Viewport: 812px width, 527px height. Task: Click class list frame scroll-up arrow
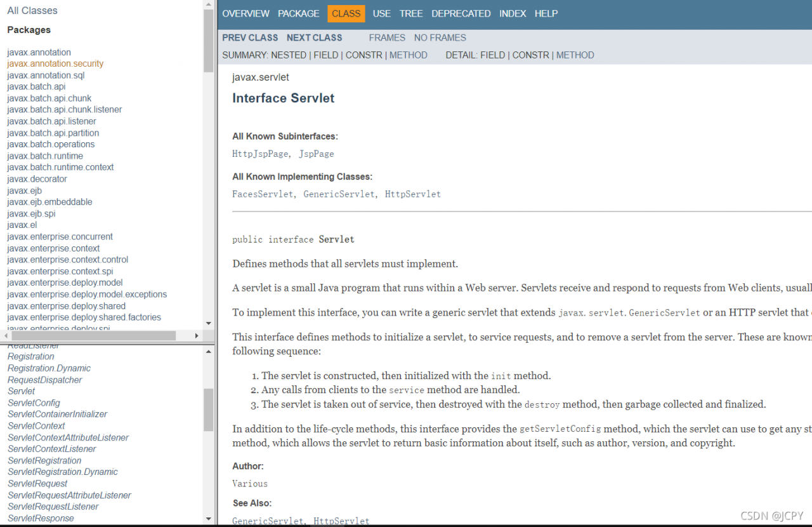pos(209,350)
